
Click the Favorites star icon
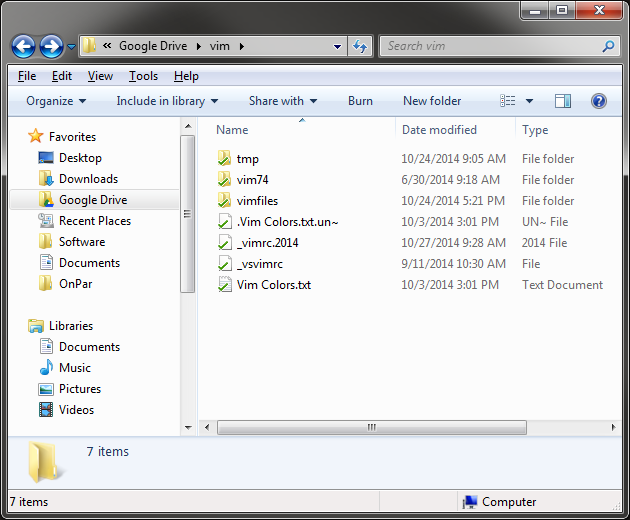[x=36, y=136]
